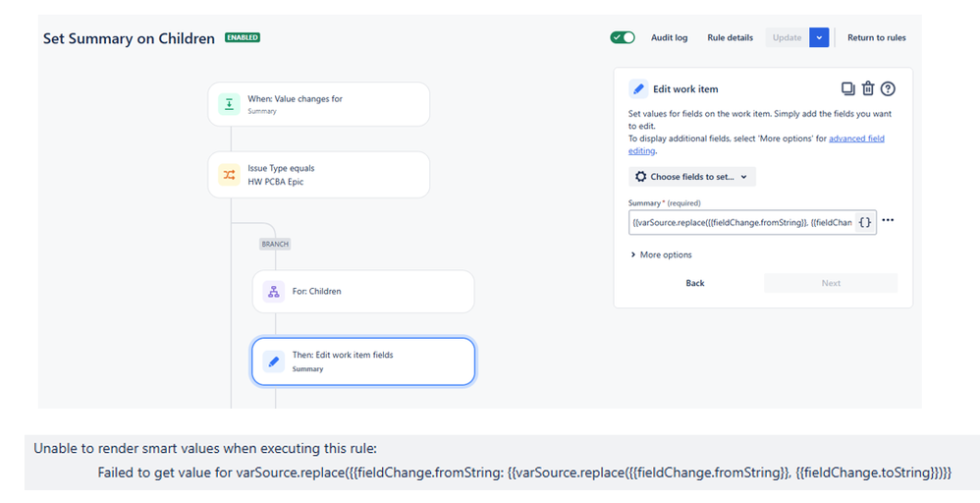Click the Back button
This screenshot has width=980, height=503.
695,283
